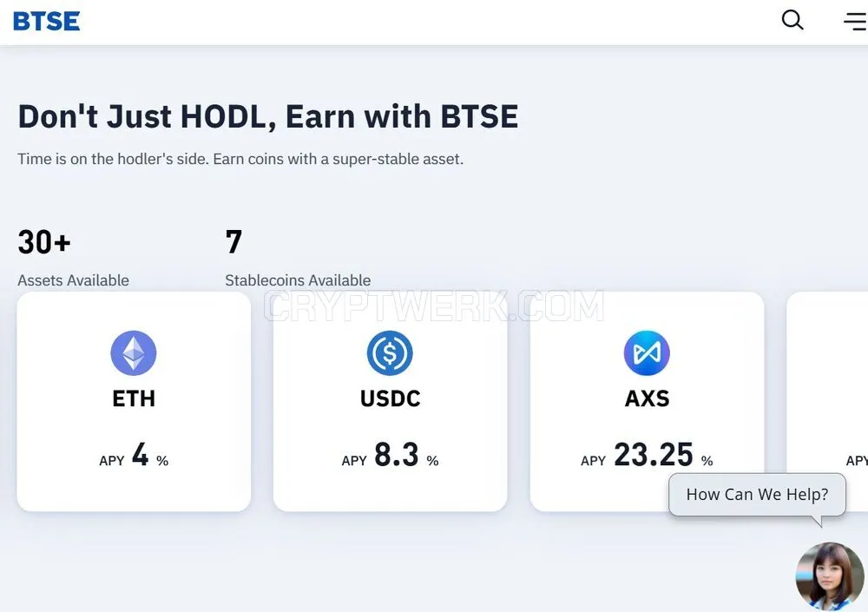Image resolution: width=868 pixels, height=612 pixels.
Task: Select the AXS earn card
Action: coord(648,402)
